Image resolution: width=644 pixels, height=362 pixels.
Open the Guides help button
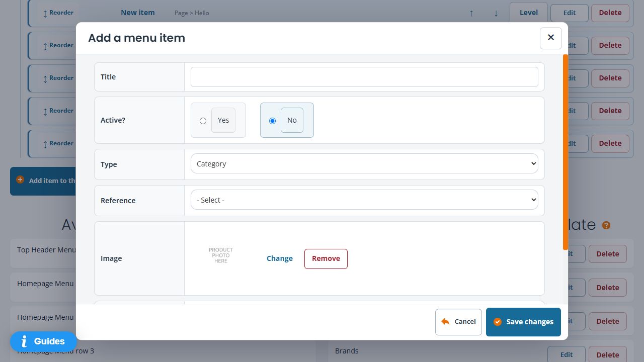43,342
